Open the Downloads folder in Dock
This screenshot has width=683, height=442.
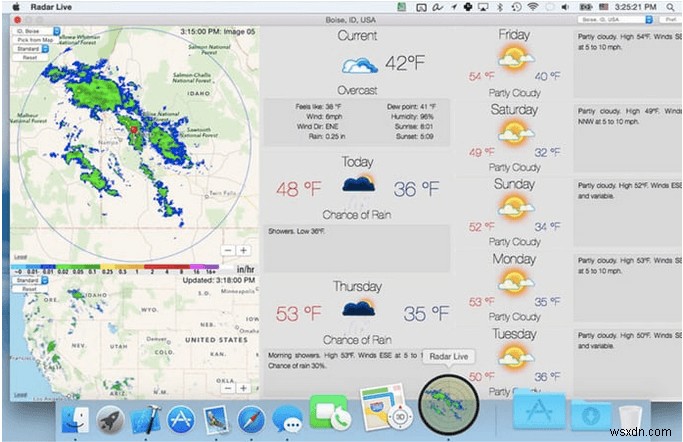pyautogui.click(x=591, y=416)
